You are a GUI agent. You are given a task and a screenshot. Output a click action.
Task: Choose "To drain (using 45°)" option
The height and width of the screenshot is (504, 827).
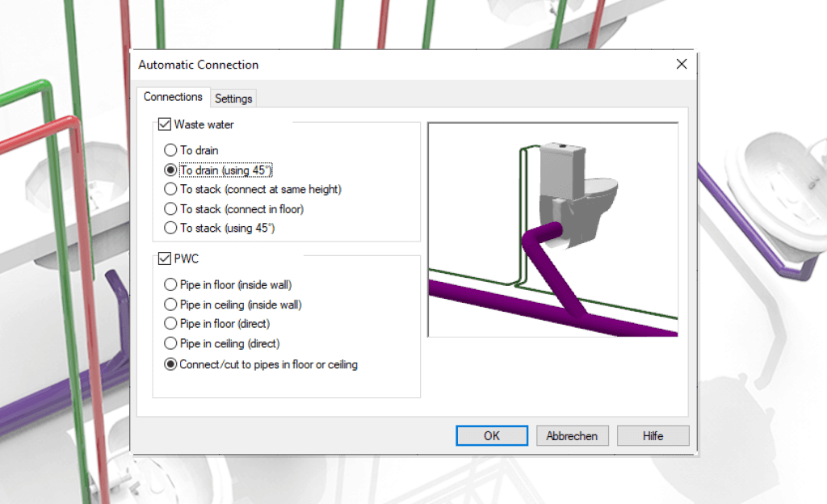coord(170,170)
